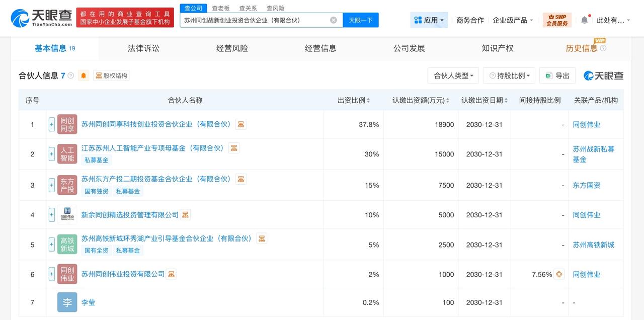Click the SVIP 会员服务 badge
The height and width of the screenshot is (320, 644).
(557, 20)
